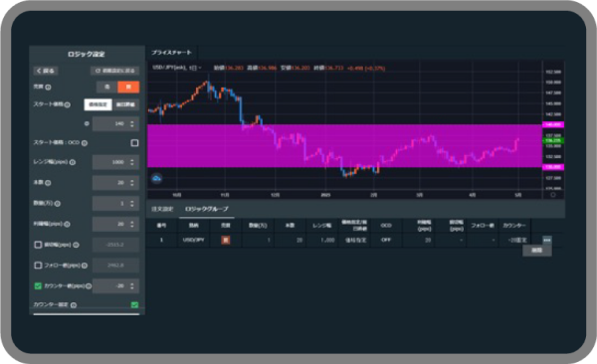The height and width of the screenshot is (364, 597).
Task: Click stepper arrows of the カウンター値 -20 field
Action: click(x=132, y=286)
